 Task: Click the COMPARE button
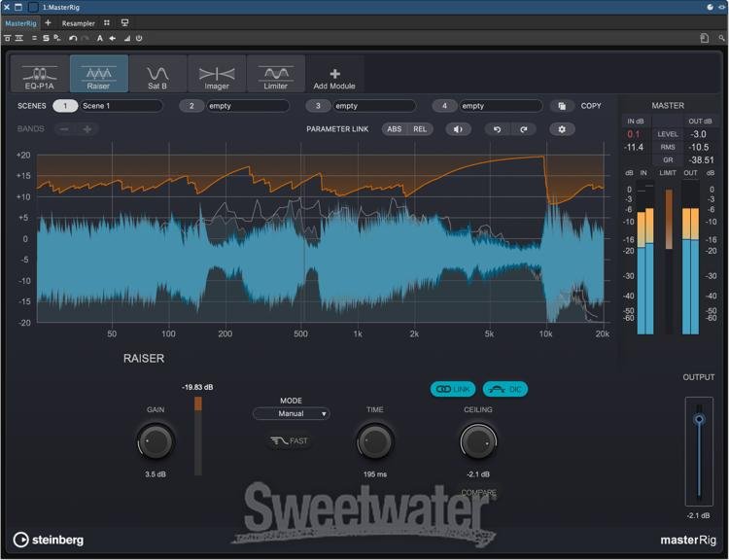click(478, 493)
